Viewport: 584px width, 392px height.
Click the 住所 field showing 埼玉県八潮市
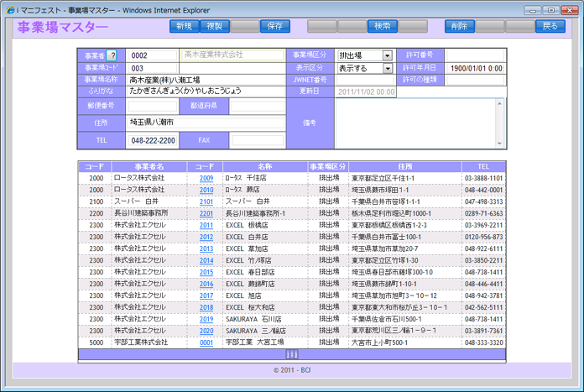(206, 123)
